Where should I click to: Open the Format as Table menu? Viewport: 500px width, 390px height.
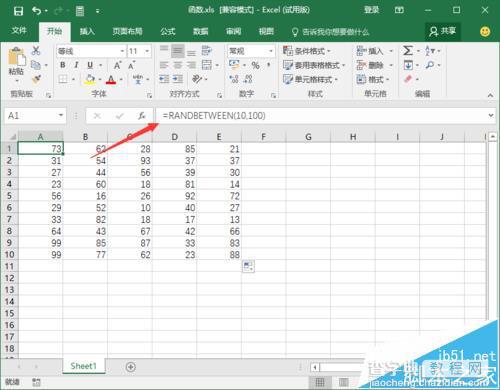(314, 65)
